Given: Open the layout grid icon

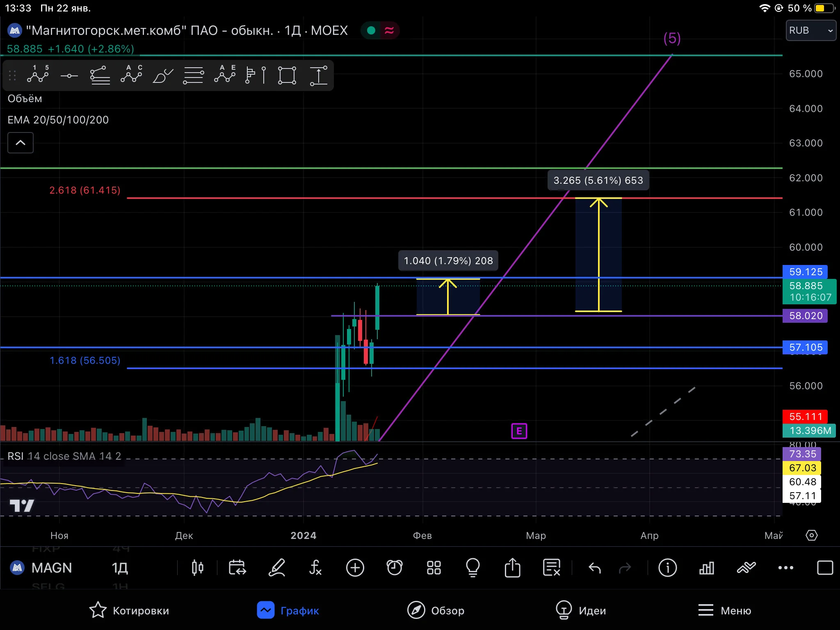Looking at the screenshot, I should [434, 568].
